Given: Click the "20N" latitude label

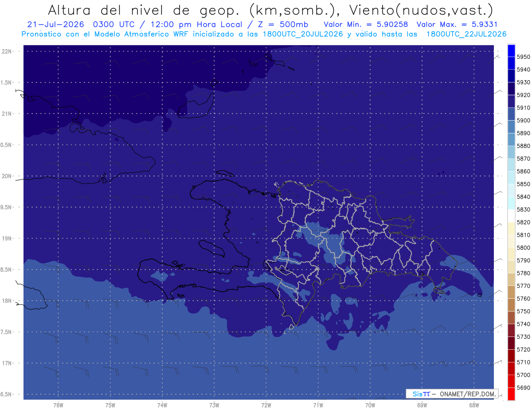Looking at the screenshot, I should click(x=7, y=176).
